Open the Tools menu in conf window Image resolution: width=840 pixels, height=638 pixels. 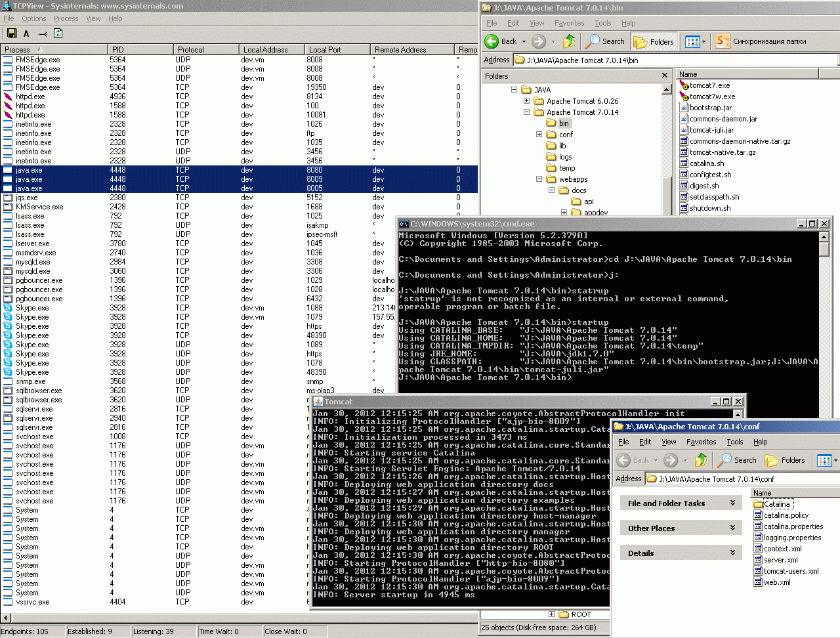click(735, 442)
